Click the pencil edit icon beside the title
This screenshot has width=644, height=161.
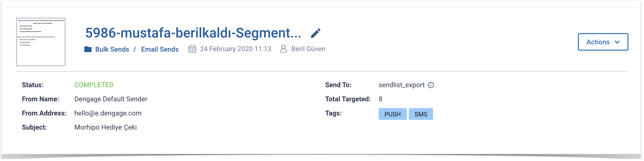tap(316, 33)
